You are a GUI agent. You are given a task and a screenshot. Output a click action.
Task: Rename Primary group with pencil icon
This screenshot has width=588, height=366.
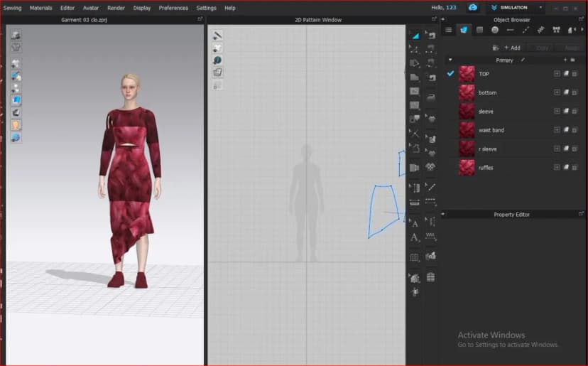tap(523, 60)
